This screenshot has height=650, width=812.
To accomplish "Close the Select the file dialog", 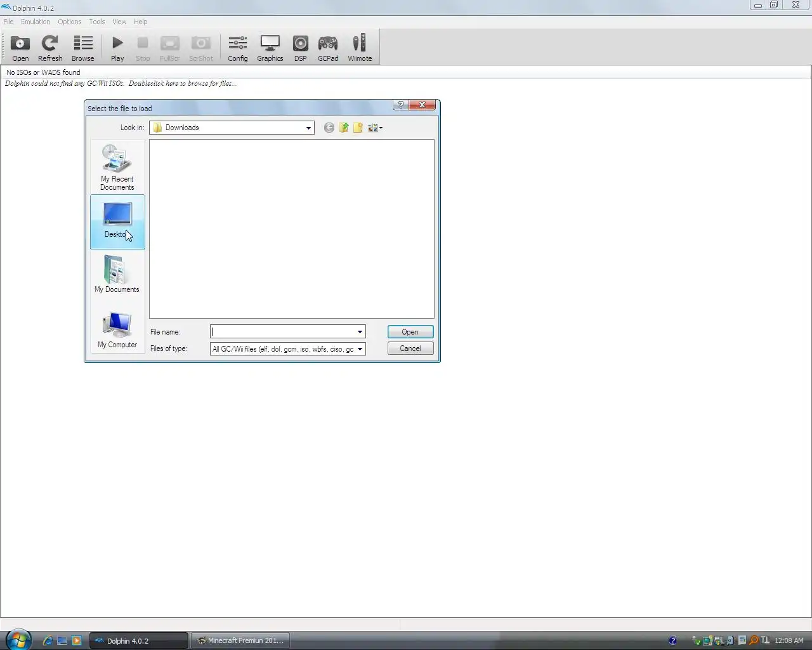I will [422, 105].
